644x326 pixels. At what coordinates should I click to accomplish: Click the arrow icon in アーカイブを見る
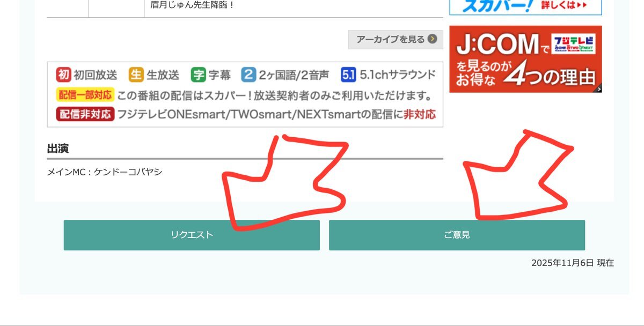(x=432, y=39)
